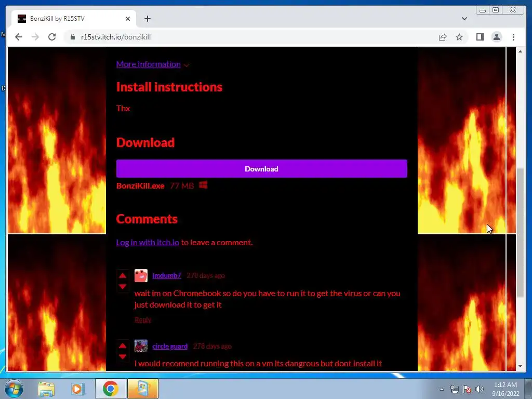Bookmark this tab with the star icon
532x399 pixels.
coord(459,37)
